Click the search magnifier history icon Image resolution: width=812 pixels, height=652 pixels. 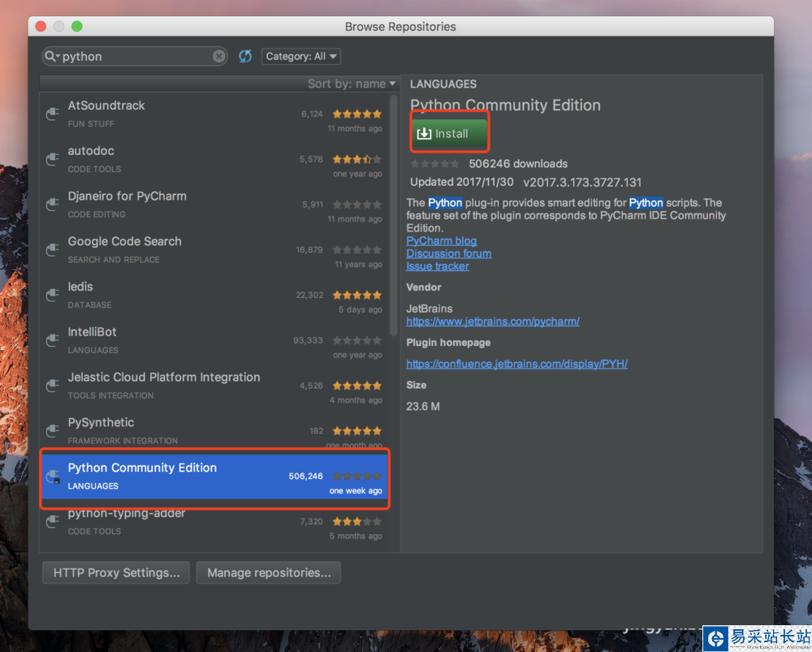point(52,56)
